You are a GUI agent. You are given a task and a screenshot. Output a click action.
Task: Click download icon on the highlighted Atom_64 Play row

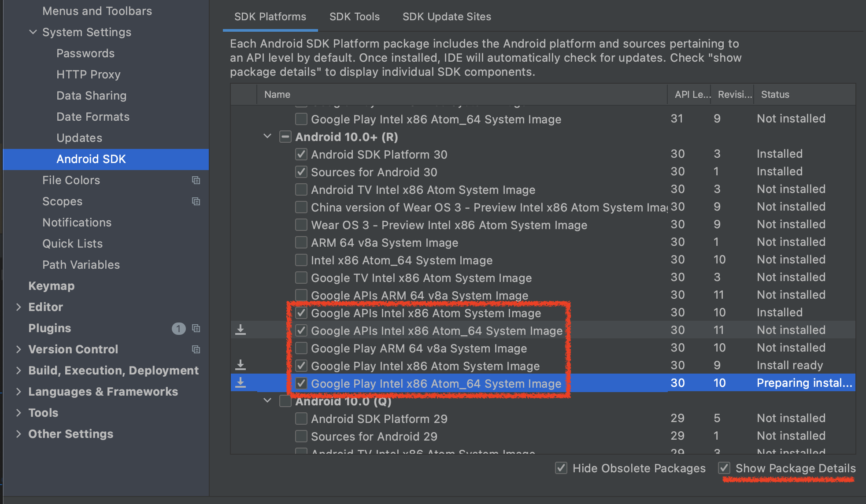(241, 383)
